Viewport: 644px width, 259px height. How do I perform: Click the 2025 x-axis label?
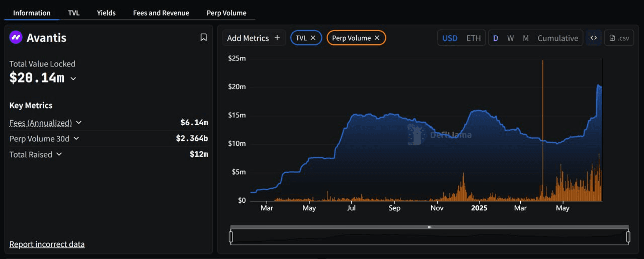pyautogui.click(x=479, y=208)
